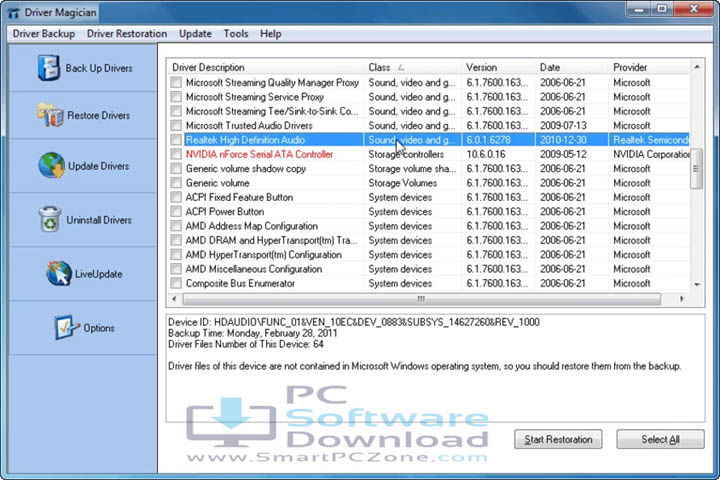720x480 pixels.
Task: Sort by Date column header
Action: [572, 68]
